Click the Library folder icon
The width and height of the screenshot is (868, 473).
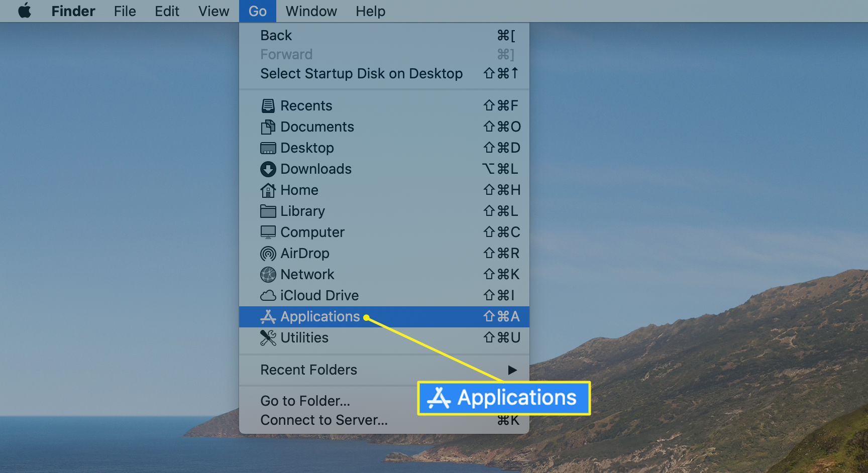[268, 211]
